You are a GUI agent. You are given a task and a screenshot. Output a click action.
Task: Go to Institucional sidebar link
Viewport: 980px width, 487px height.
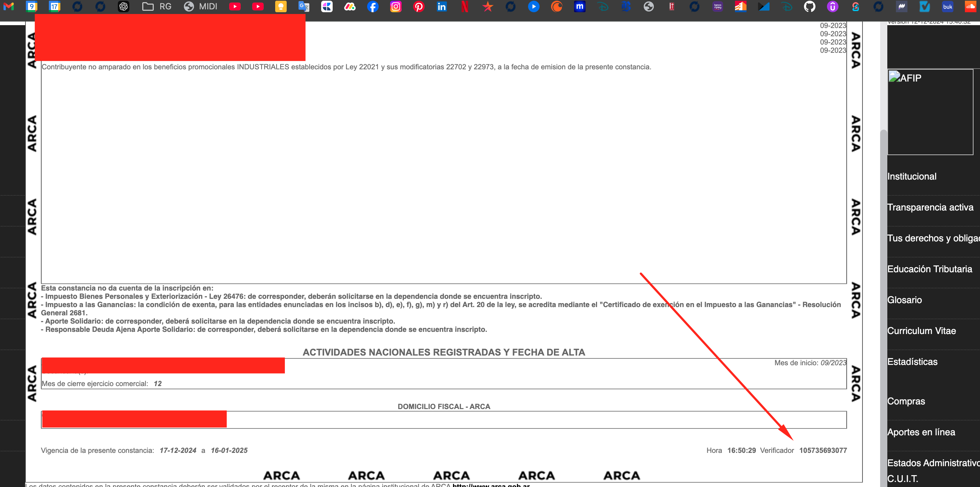[x=911, y=177]
